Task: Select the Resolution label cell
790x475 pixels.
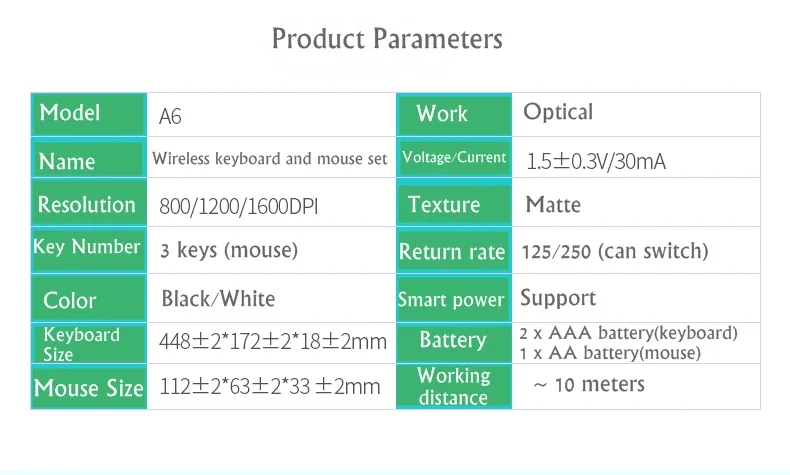Action: tap(89, 202)
